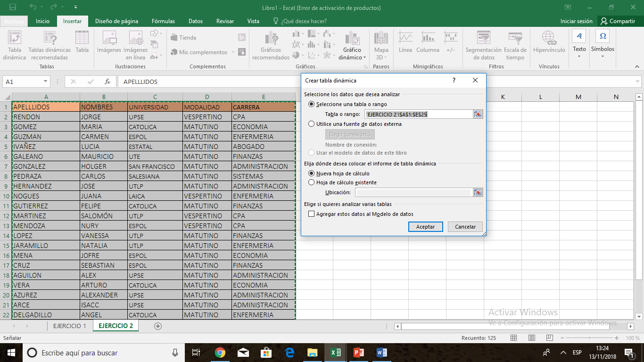This screenshot has height=362, width=644.
Task: Click the collapse-dialog icon beside Tabla o rango
Action: (x=478, y=114)
